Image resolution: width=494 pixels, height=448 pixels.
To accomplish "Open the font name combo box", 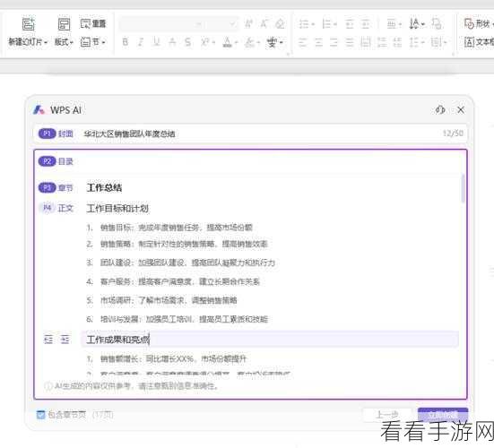I will pos(161,24).
